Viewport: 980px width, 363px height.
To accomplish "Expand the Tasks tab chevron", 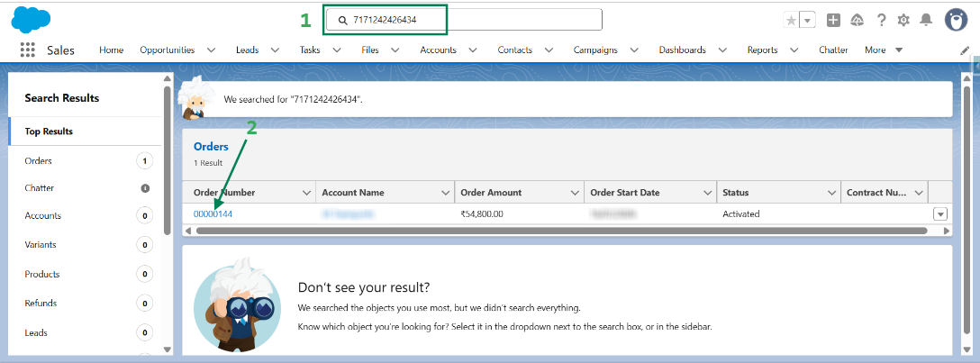I will coord(337,50).
